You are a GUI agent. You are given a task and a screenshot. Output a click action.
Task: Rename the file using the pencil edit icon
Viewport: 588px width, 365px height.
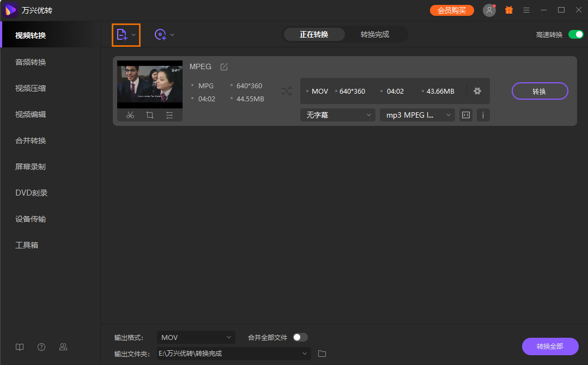(224, 66)
